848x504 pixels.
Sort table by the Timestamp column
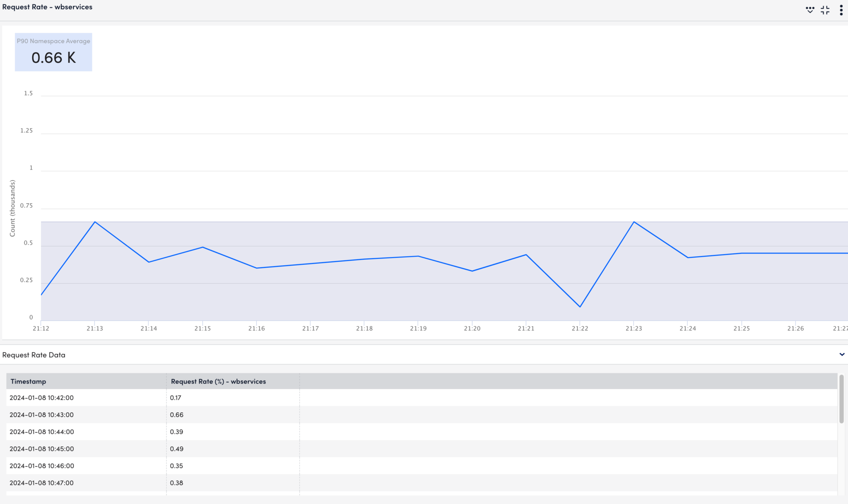pyautogui.click(x=29, y=381)
